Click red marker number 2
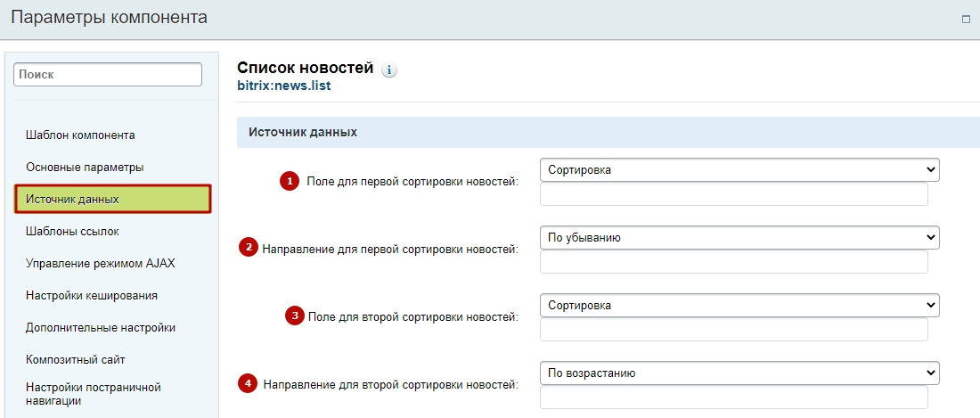This screenshot has width=980, height=418. [249, 248]
